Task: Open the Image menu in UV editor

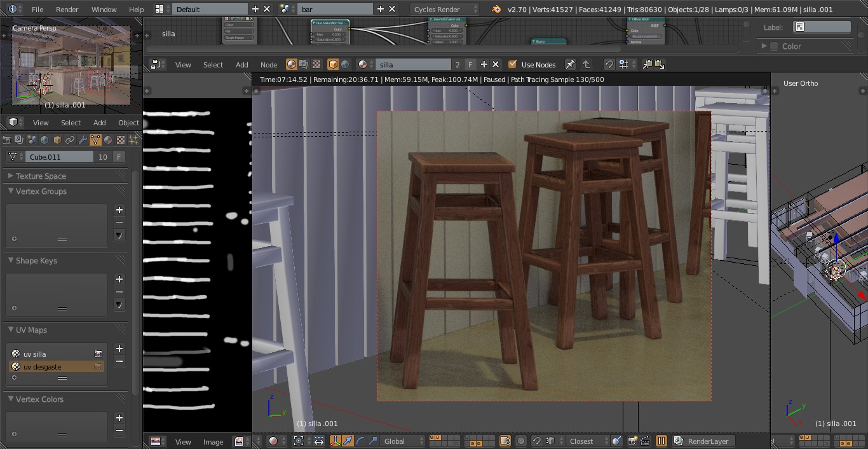Action: coord(213,441)
